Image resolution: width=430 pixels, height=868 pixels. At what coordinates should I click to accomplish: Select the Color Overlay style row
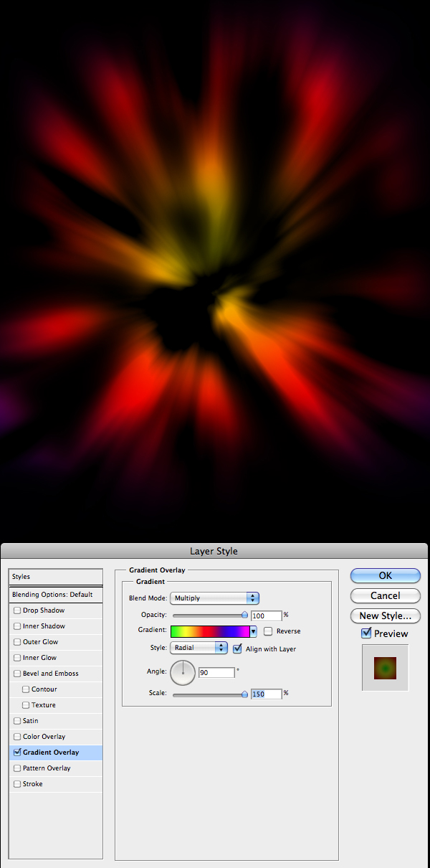[55, 737]
